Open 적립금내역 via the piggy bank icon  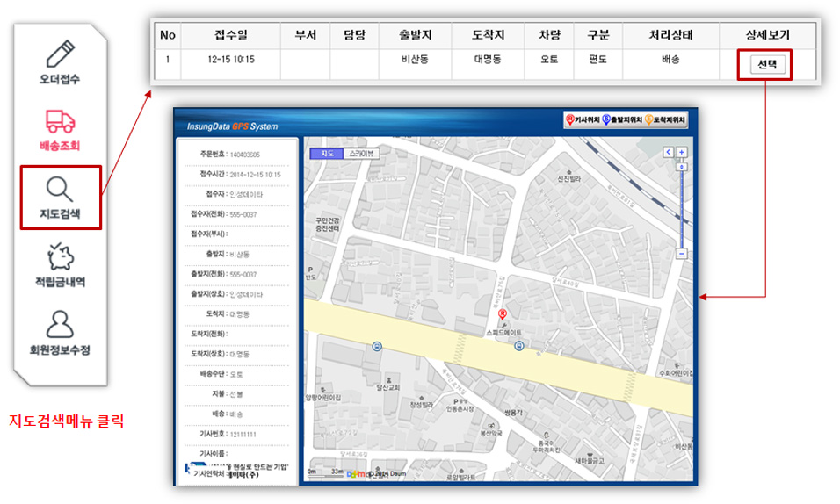(60, 256)
